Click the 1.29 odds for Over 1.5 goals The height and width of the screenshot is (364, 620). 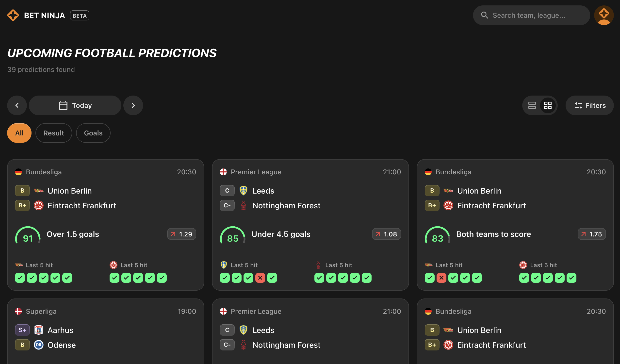coord(181,234)
